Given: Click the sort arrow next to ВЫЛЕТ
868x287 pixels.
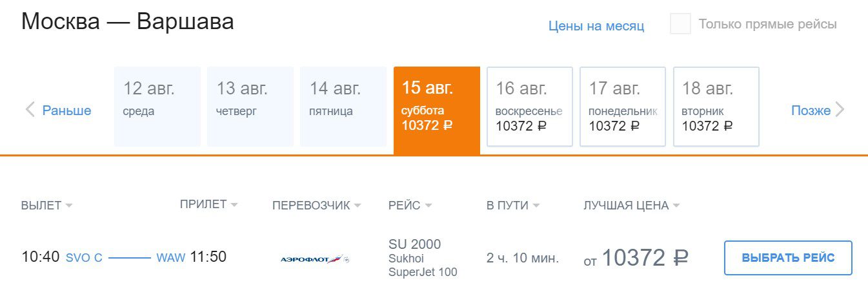Looking at the screenshot, I should tap(69, 206).
